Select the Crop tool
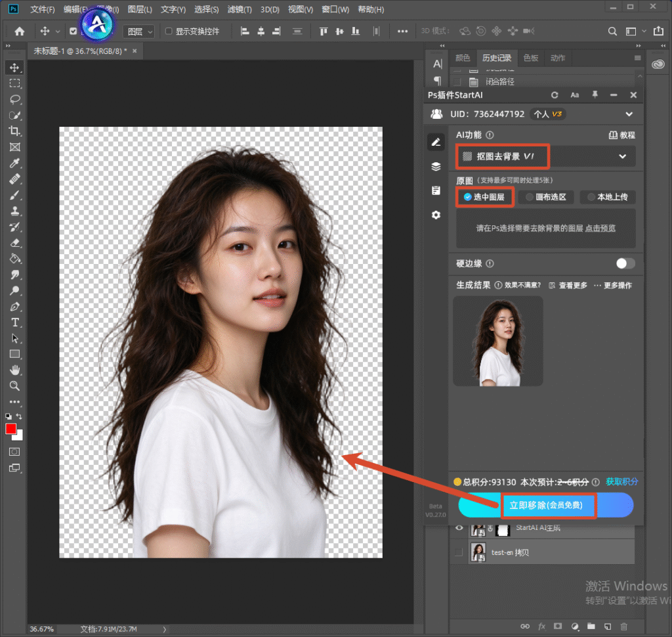The height and width of the screenshot is (637, 672). 15,131
